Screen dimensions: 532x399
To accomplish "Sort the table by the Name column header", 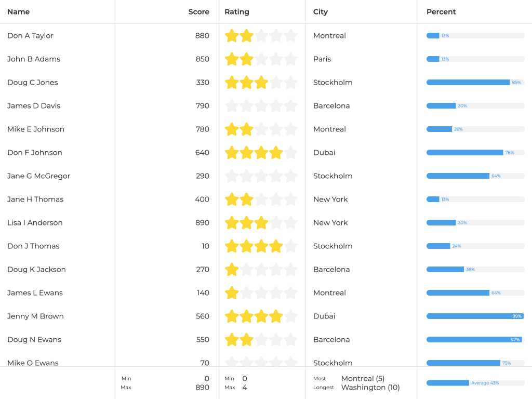I will click(19, 11).
